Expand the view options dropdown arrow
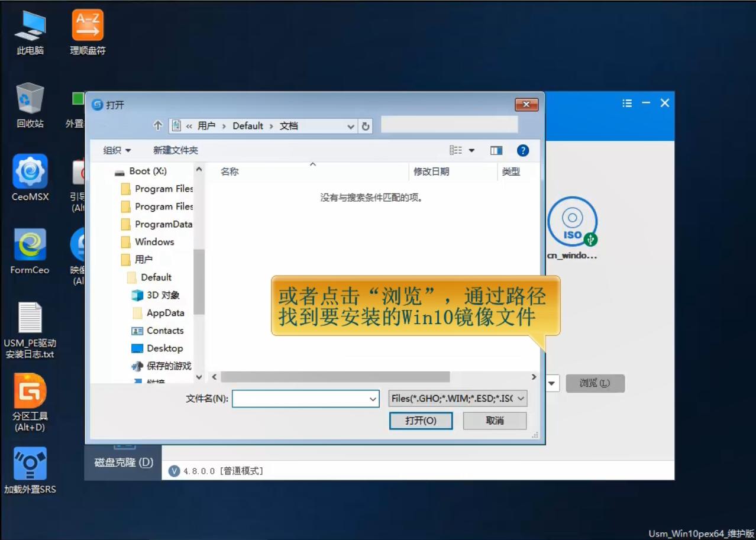The height and width of the screenshot is (540, 756). [471, 151]
